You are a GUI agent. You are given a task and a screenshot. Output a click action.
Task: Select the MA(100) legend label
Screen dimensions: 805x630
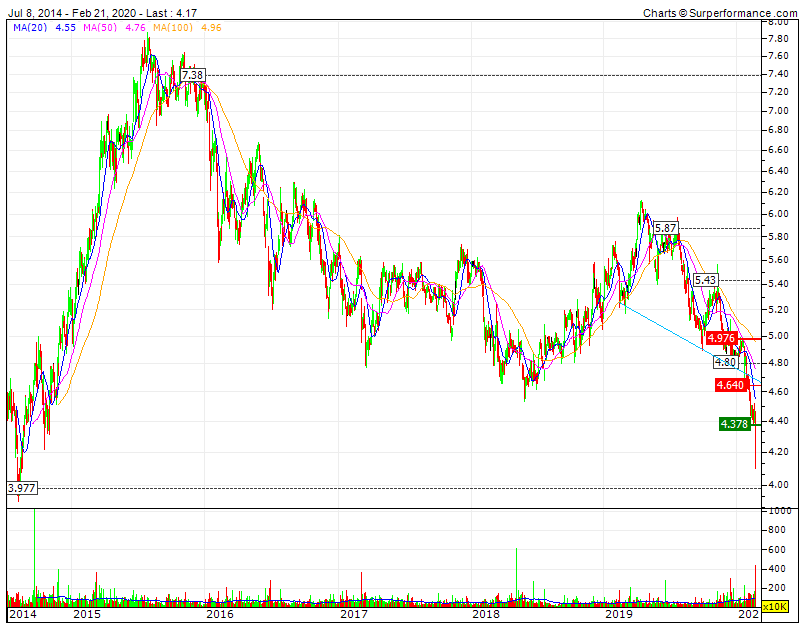click(x=173, y=28)
